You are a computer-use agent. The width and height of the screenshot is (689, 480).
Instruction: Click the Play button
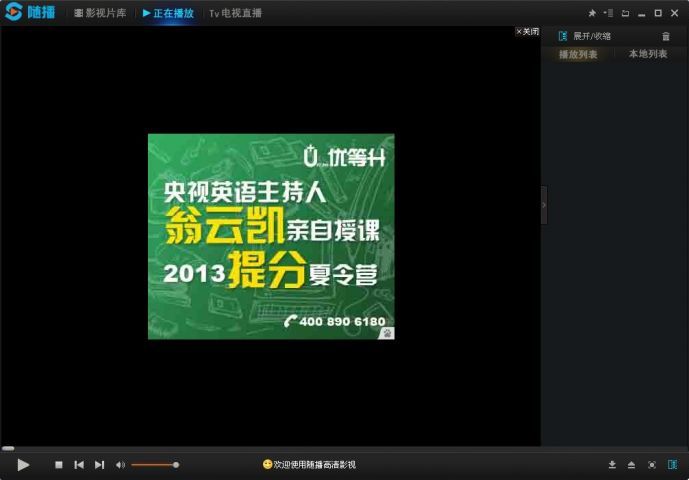point(23,465)
